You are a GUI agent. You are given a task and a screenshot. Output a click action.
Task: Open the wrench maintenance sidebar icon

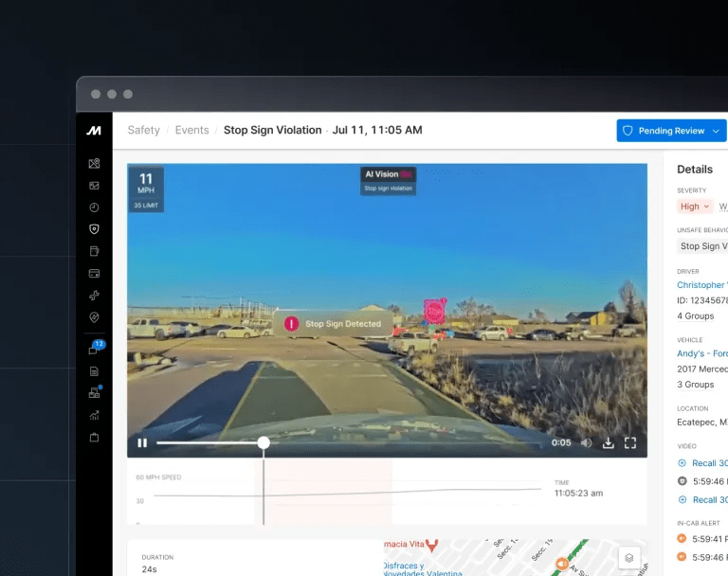tap(94, 296)
